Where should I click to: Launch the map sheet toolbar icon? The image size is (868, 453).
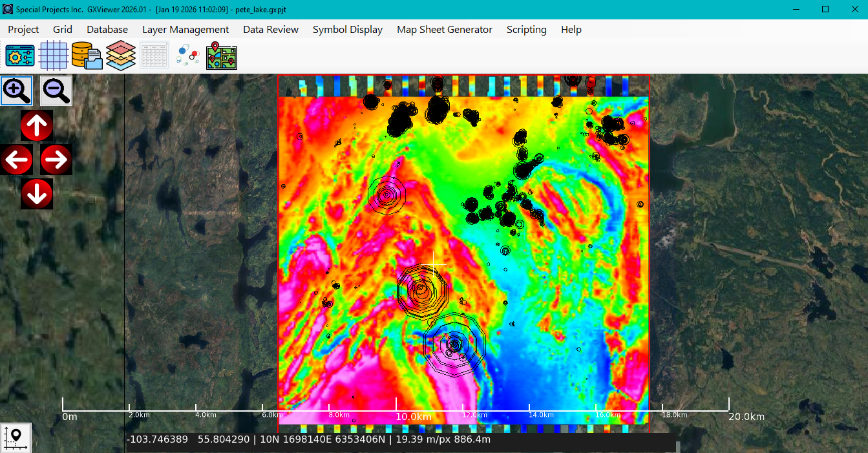(221, 56)
